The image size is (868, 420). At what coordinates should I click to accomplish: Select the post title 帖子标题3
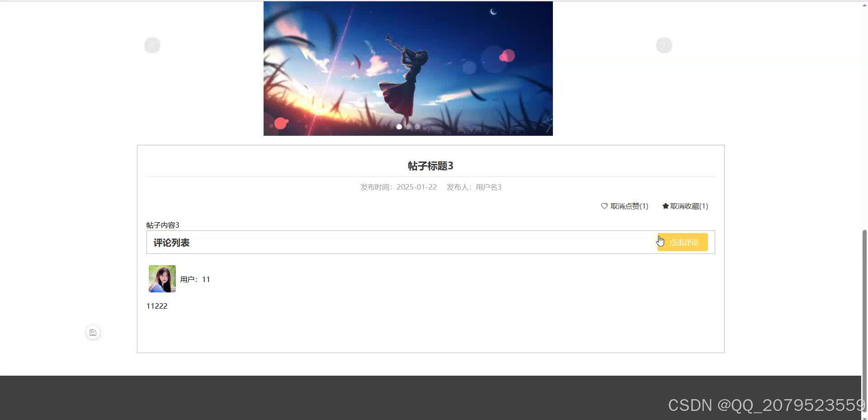click(430, 166)
